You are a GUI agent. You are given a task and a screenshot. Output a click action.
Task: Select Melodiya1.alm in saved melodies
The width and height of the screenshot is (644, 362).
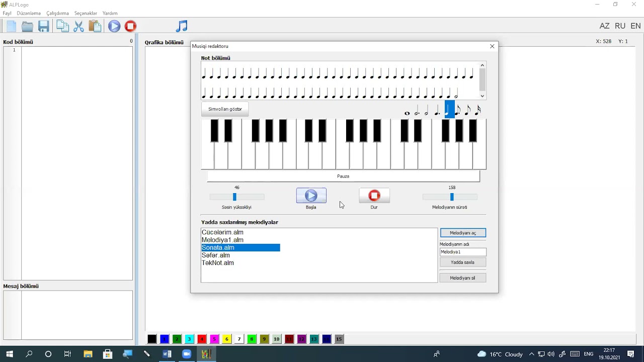point(222,240)
